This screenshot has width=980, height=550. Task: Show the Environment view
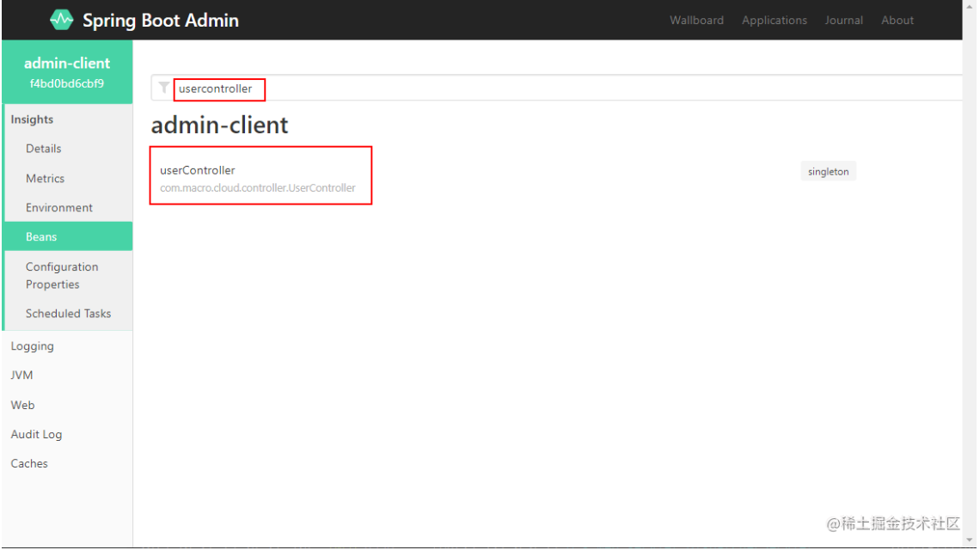coord(58,207)
